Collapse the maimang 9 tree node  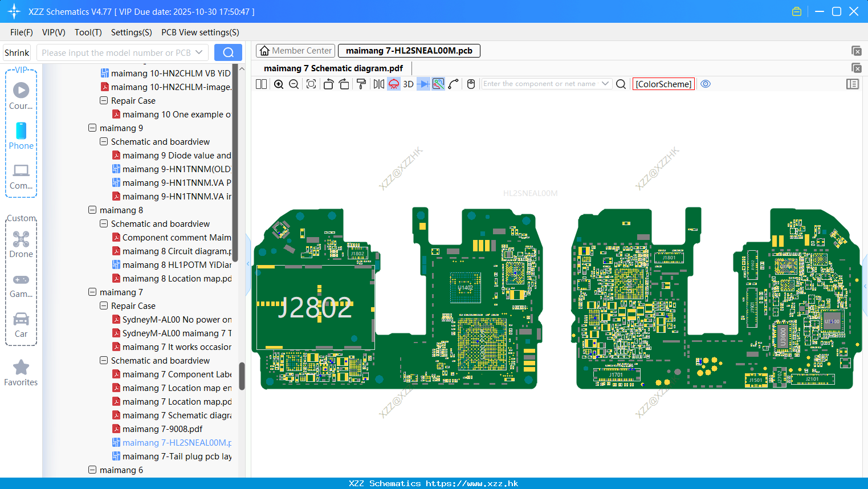tap(92, 128)
